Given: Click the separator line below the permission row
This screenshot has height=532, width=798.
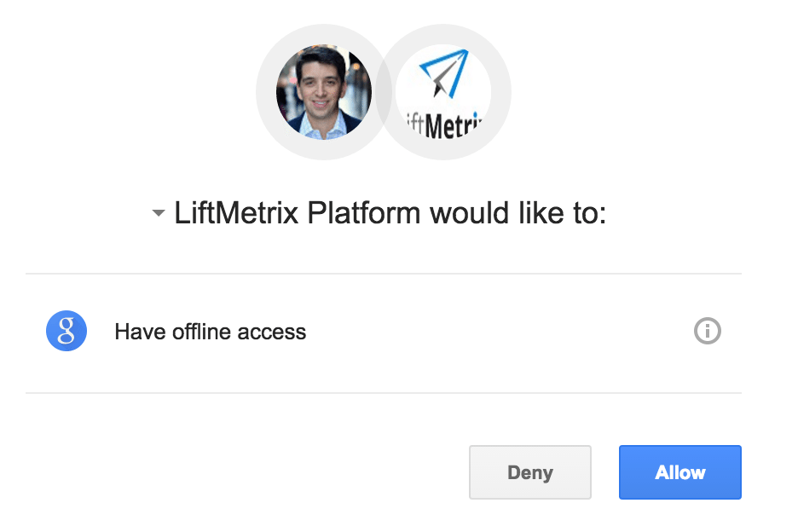Looking at the screenshot, I should [384, 393].
